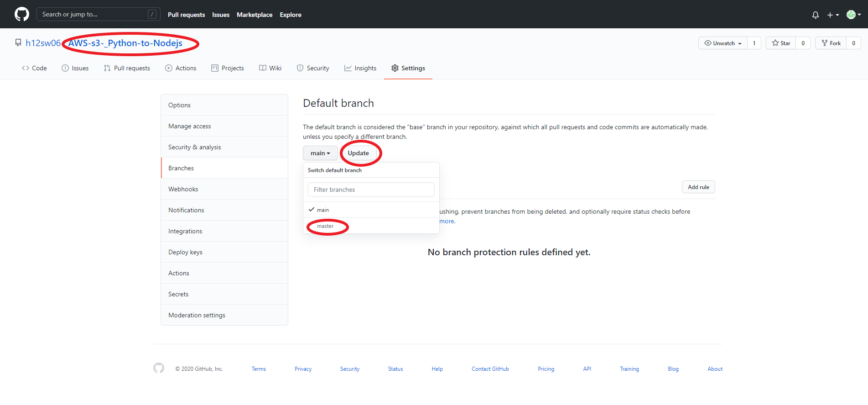Image resolution: width=868 pixels, height=405 pixels.
Task: Open Actions in settings sidebar
Action: coord(224,273)
